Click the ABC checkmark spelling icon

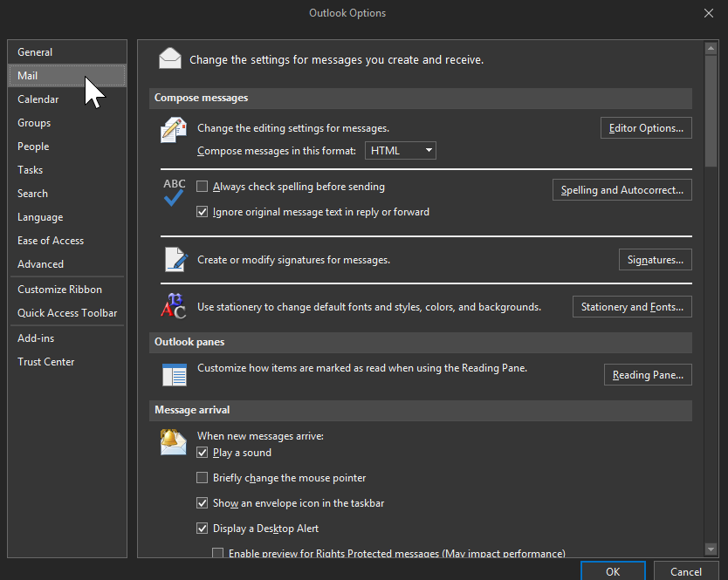(174, 192)
